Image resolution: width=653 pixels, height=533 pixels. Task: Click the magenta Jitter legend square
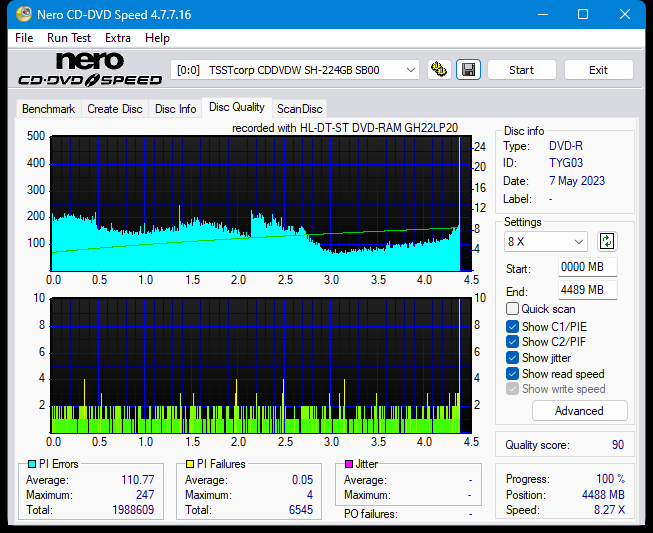click(349, 464)
